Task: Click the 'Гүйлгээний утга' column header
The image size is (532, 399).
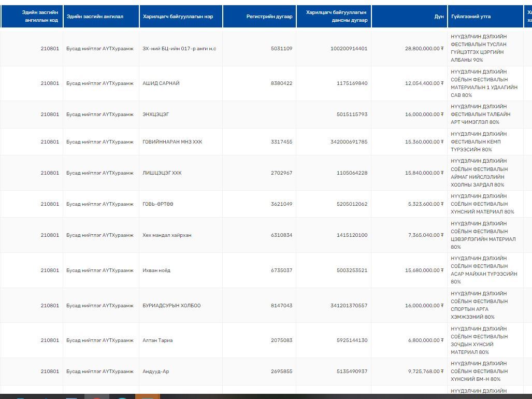Action: pos(470,17)
